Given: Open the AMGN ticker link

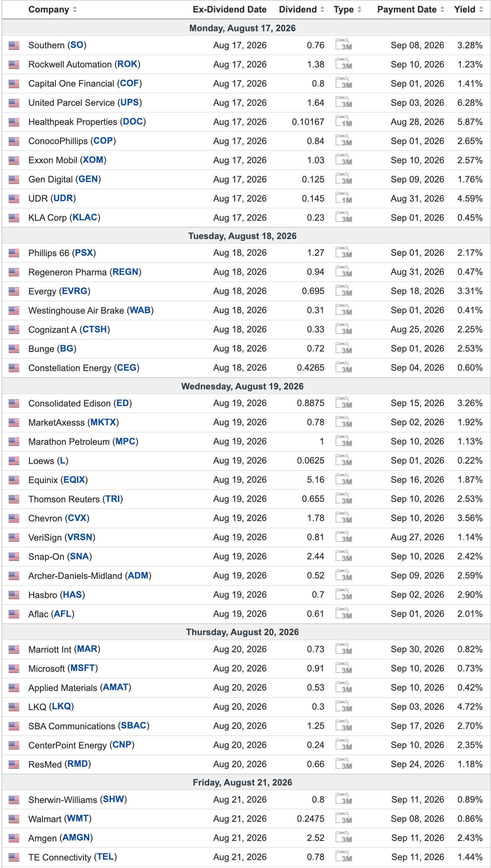Looking at the screenshot, I should pos(76,838).
